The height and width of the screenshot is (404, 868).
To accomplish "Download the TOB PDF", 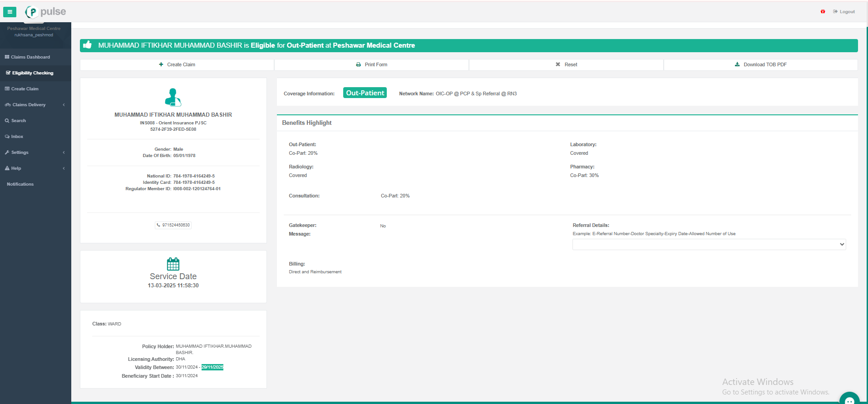I will 760,64.
